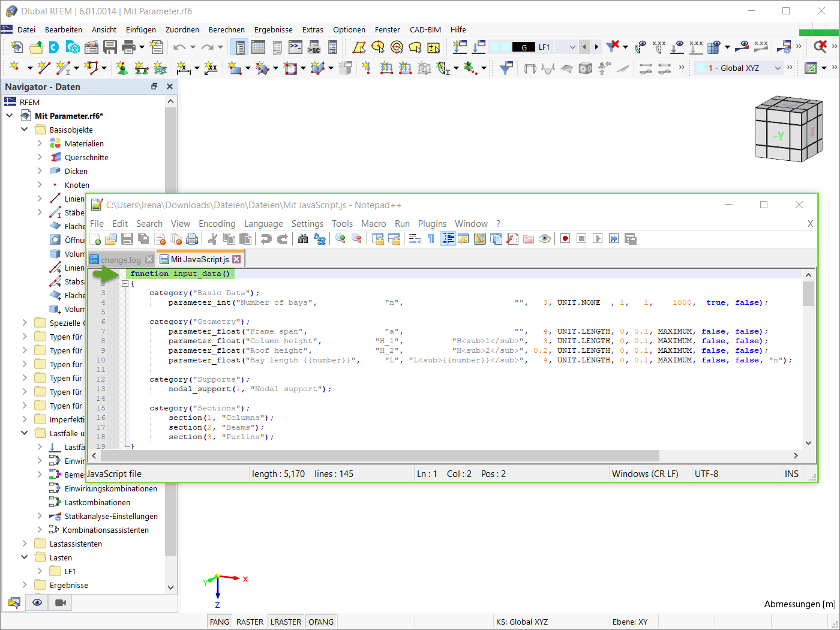This screenshot has width=840, height=630.
Task: Select the new line tool in RFEM
Action: tap(43, 68)
